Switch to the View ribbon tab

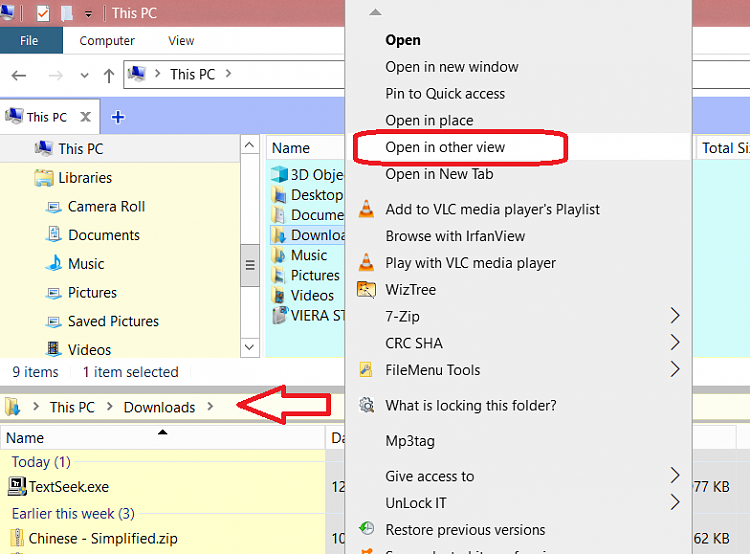point(181,41)
